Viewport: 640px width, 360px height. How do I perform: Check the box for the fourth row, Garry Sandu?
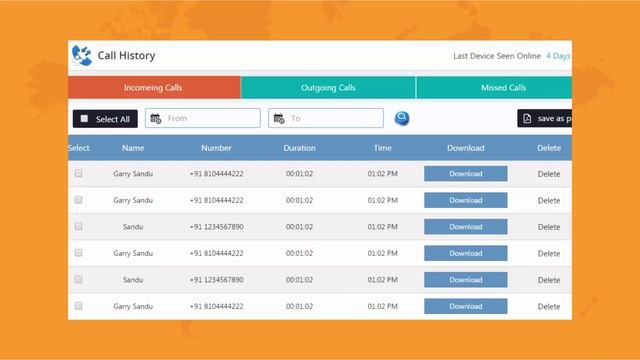[x=78, y=253]
